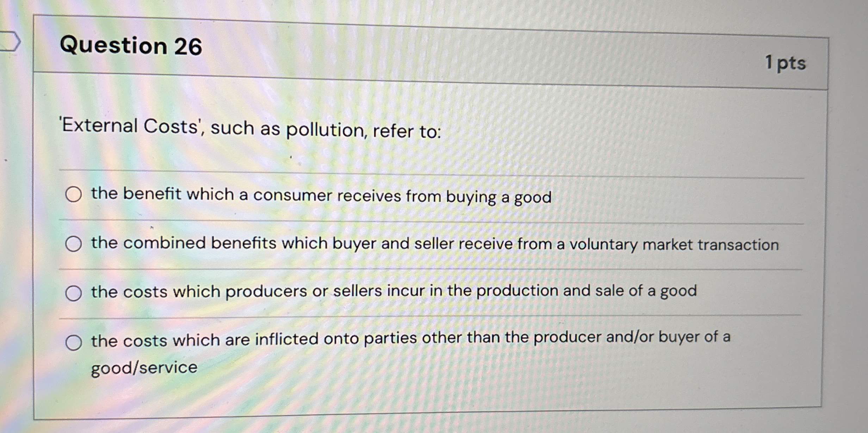Click the wrapped 'good/service' answer text
Screen dimensions: 868x433
(x=144, y=368)
